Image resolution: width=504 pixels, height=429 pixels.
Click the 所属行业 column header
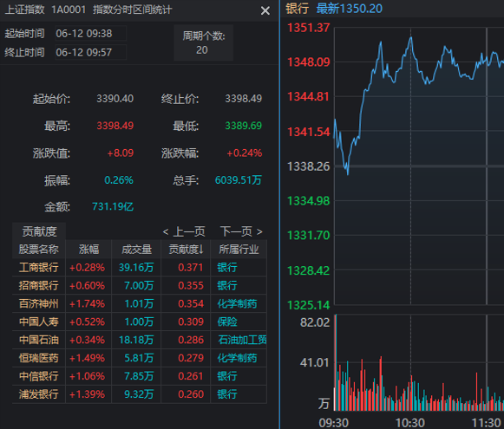(x=239, y=250)
